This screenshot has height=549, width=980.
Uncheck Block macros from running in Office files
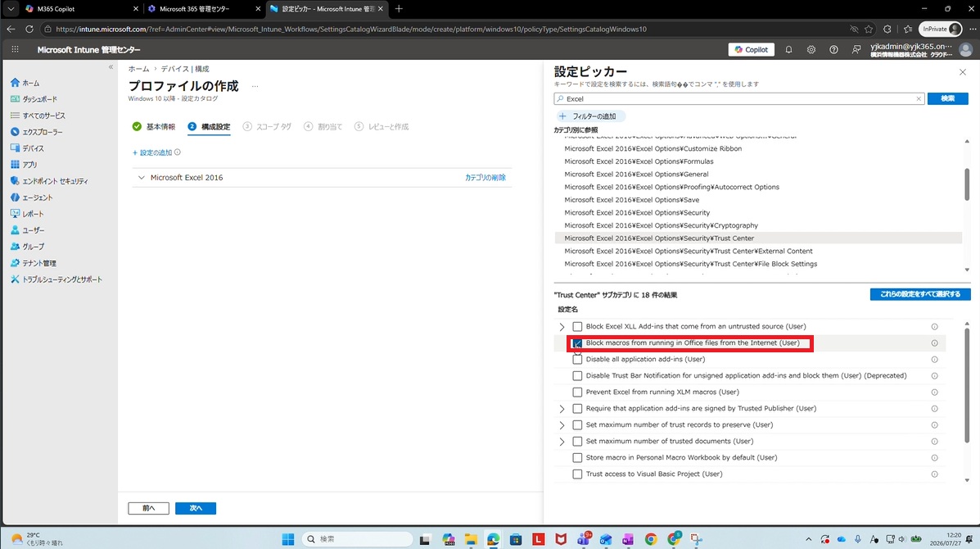(x=577, y=343)
